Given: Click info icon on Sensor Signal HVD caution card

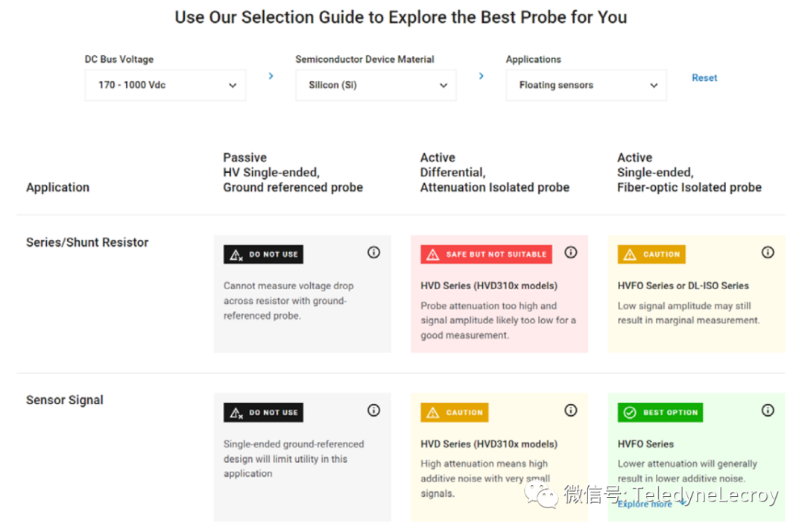Looking at the screenshot, I should [x=571, y=411].
